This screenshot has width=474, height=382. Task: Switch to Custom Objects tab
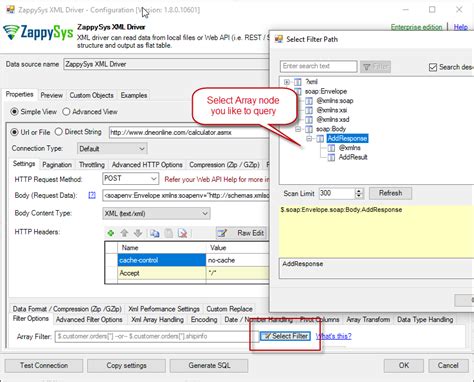click(91, 95)
